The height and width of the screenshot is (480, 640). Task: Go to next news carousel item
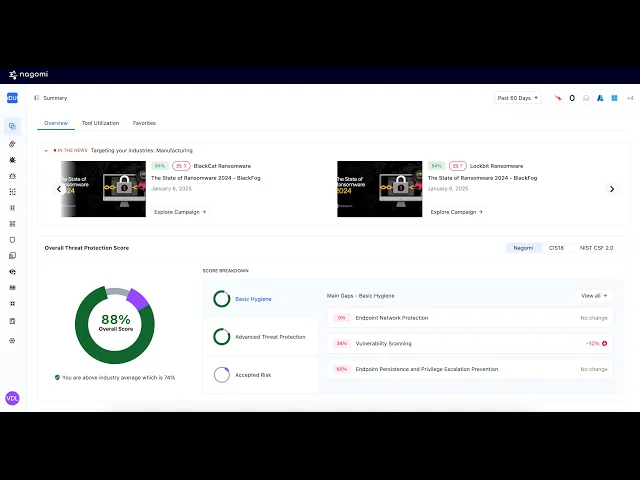(612, 189)
